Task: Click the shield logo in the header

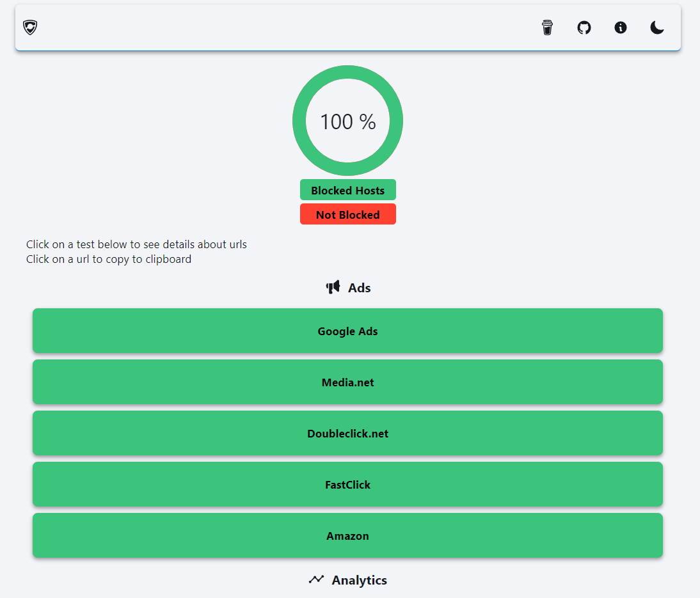Action: (x=30, y=28)
